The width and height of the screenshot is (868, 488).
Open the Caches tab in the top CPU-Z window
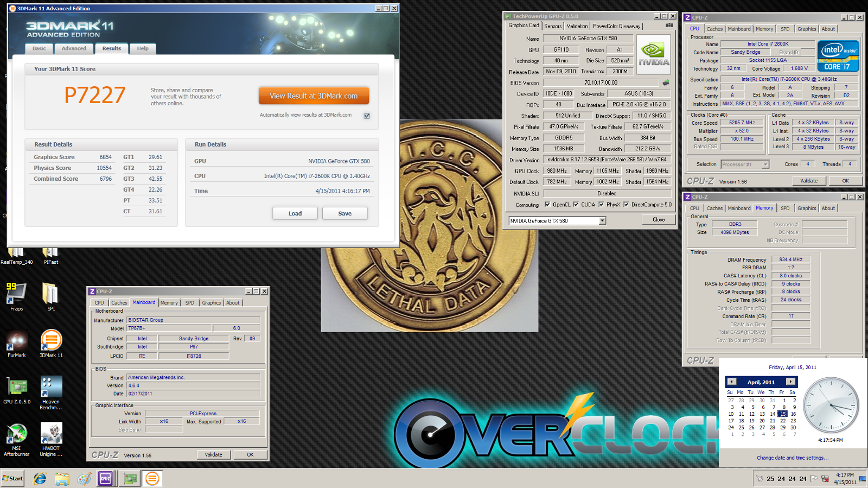714,29
